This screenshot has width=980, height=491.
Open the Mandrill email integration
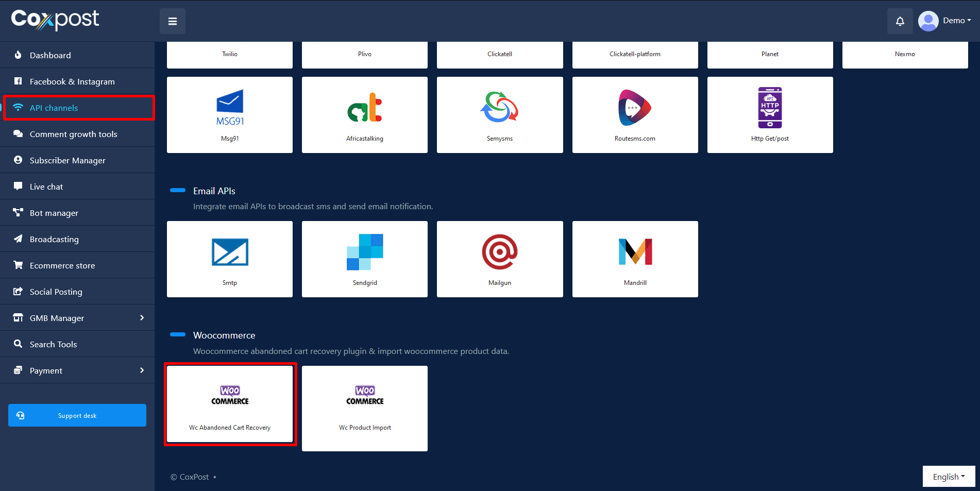(635, 259)
